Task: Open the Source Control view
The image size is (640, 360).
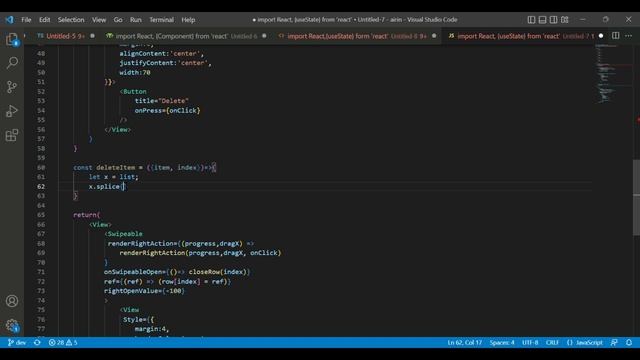Action: tap(12, 87)
